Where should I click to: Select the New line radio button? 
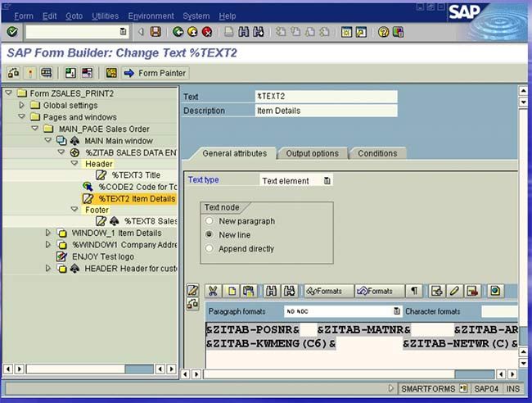(x=210, y=234)
